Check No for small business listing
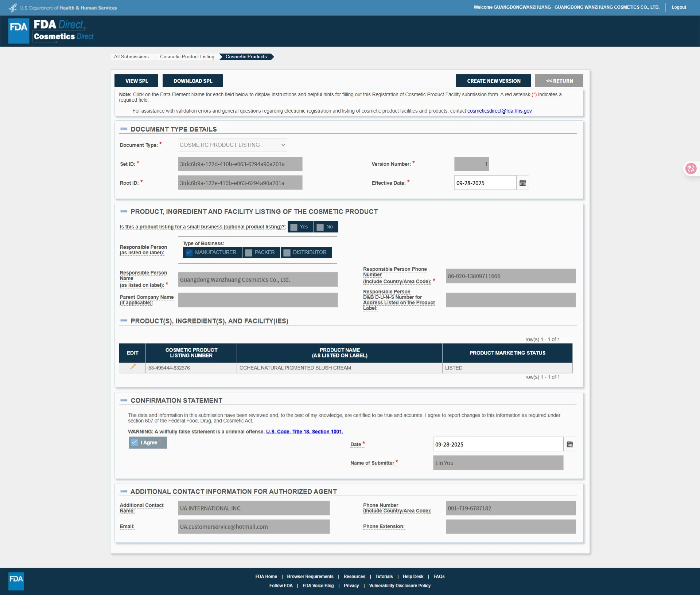 coord(320,227)
